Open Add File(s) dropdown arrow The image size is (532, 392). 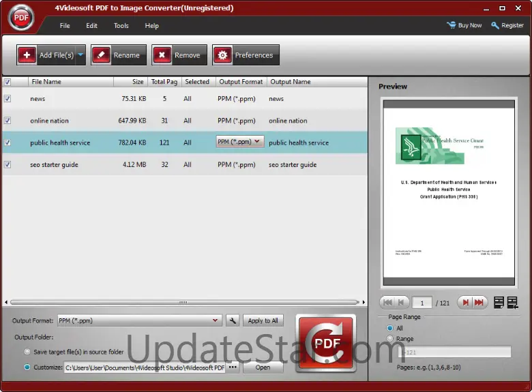(80, 55)
